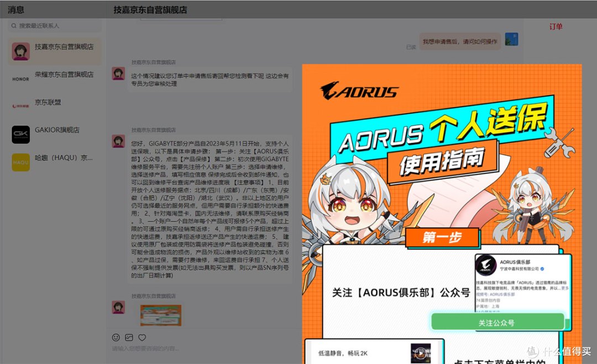Click agent avatar beside the GIGABYTE warranty message
The width and height of the screenshot is (597, 364).
[118, 141]
